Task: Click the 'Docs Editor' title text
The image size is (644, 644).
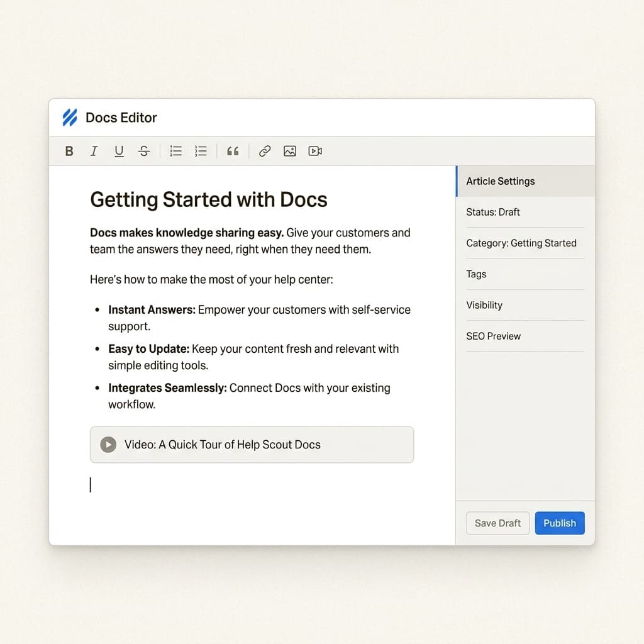Action: [x=121, y=118]
